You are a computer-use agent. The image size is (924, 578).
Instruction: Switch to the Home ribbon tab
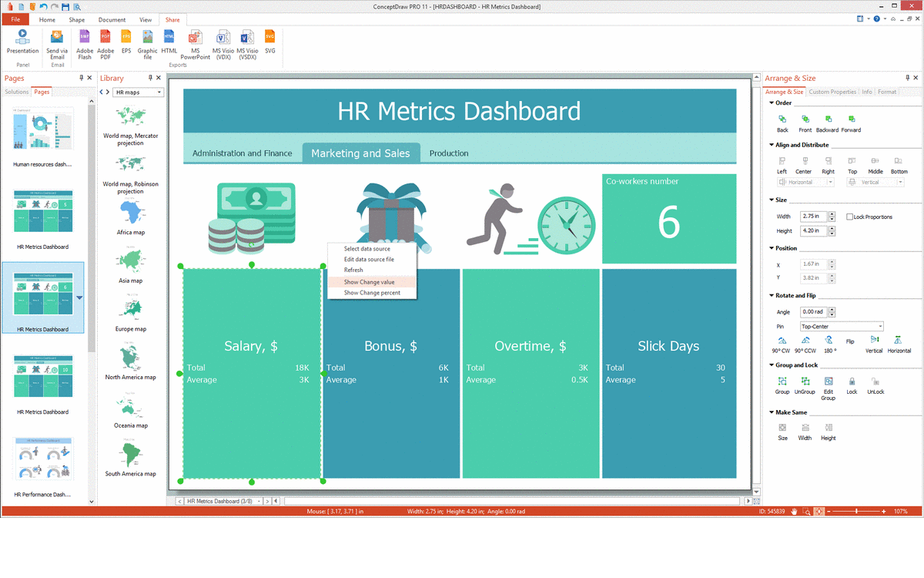(x=47, y=19)
